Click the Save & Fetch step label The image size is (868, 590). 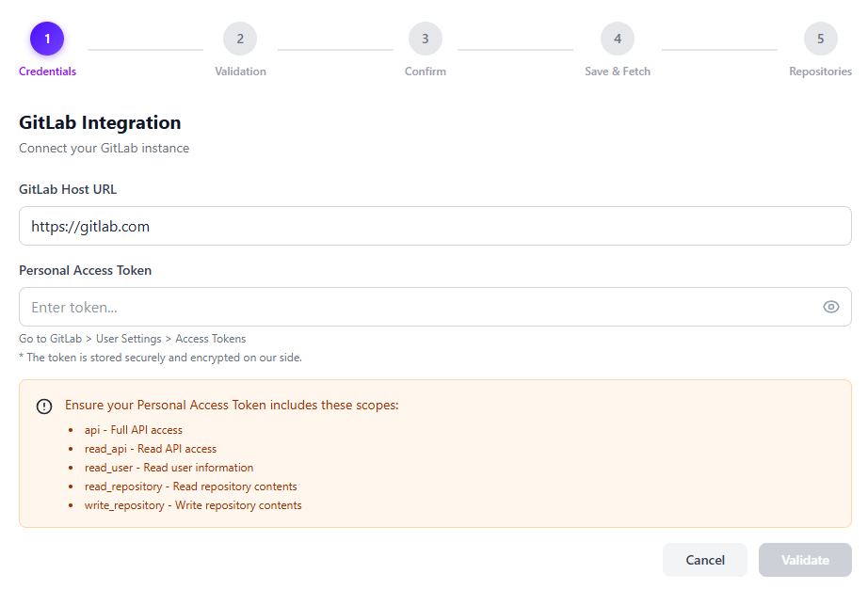tap(617, 71)
